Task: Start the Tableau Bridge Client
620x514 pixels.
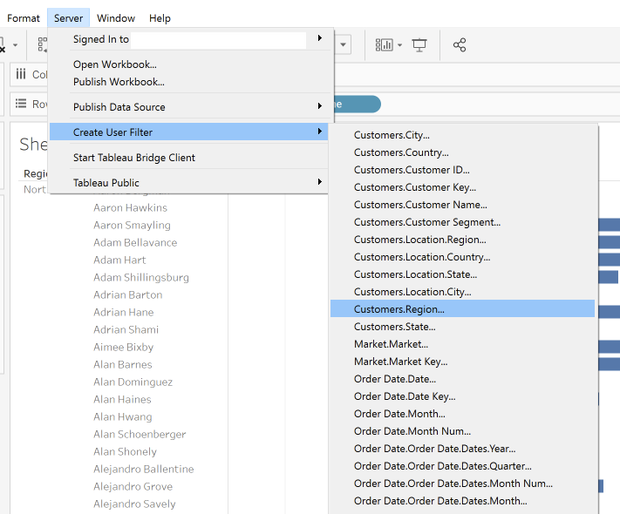Action: click(x=134, y=158)
